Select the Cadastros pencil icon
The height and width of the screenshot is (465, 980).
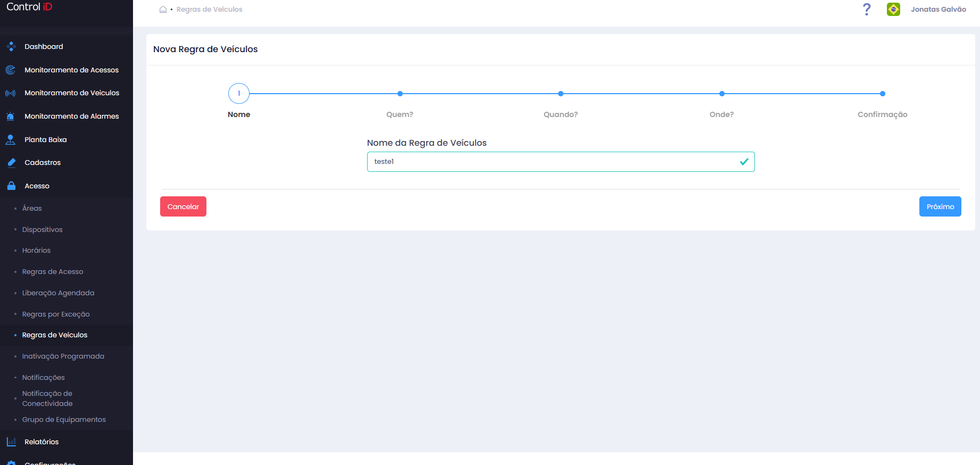(12, 162)
